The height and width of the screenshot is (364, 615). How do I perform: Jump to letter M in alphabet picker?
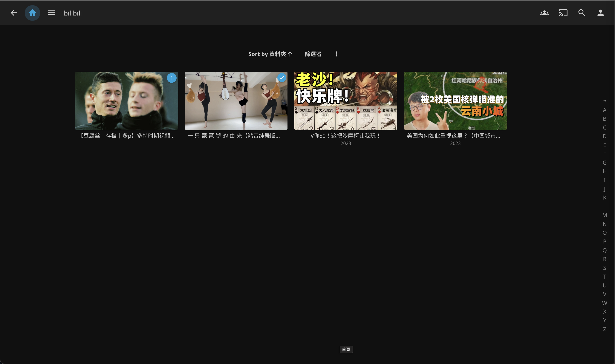click(605, 215)
